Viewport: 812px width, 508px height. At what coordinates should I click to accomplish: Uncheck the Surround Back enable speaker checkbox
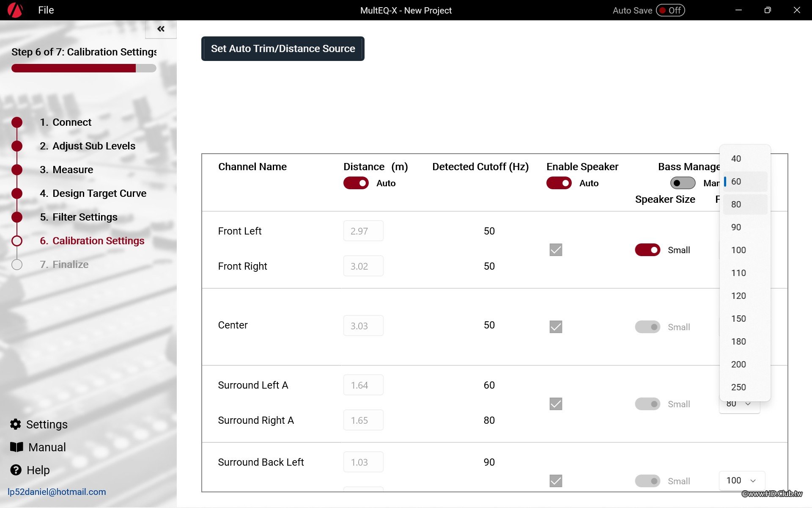coord(556,481)
